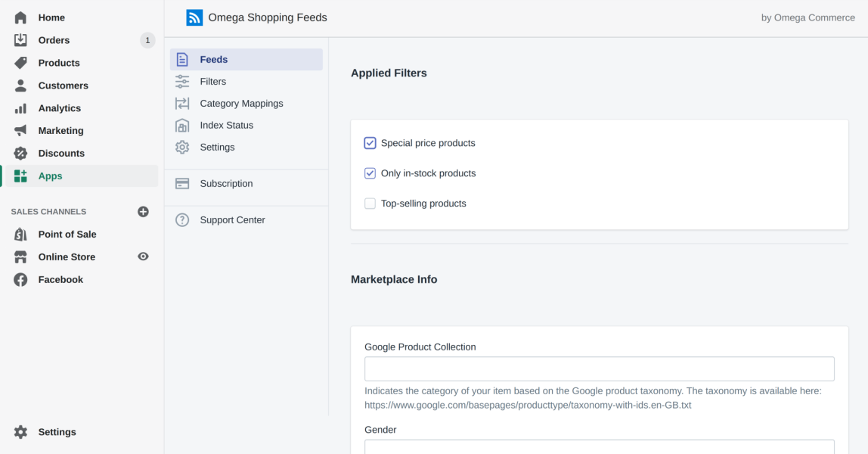Select Feeds in app navigation
The height and width of the screenshot is (454, 868).
click(x=246, y=59)
